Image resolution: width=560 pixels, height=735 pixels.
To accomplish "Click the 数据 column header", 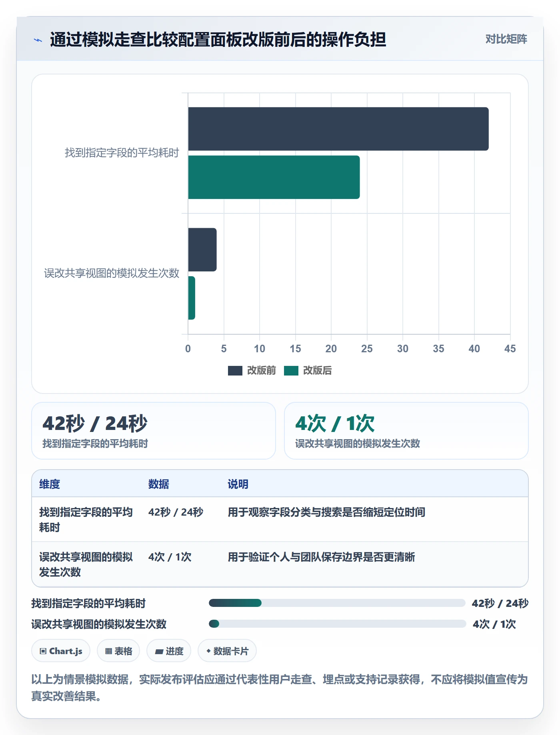I will click(159, 484).
